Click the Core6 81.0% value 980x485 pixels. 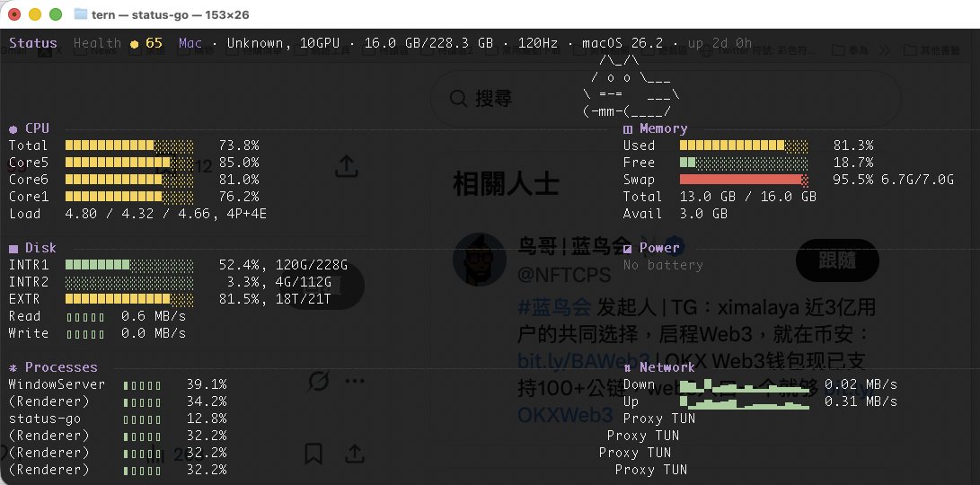[239, 180]
